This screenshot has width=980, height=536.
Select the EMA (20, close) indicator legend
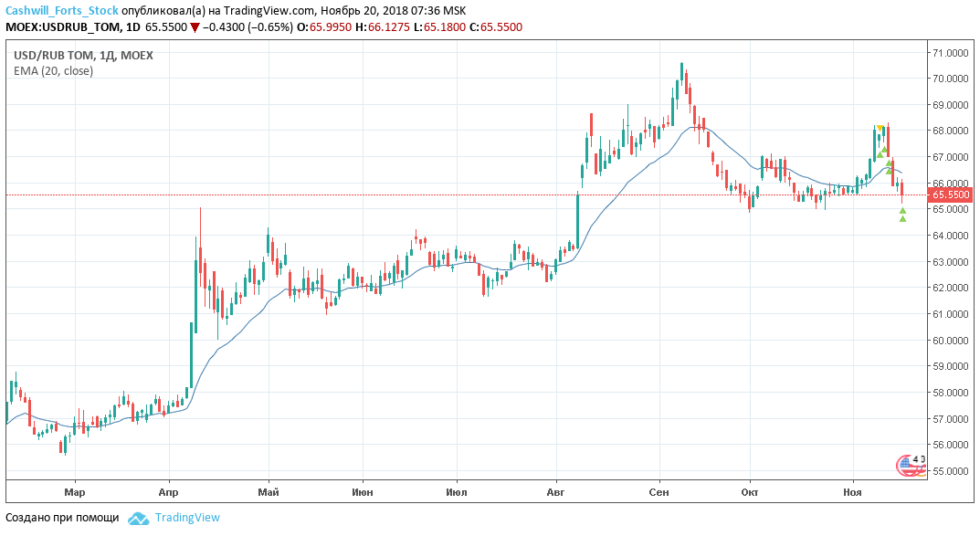pyautogui.click(x=53, y=70)
